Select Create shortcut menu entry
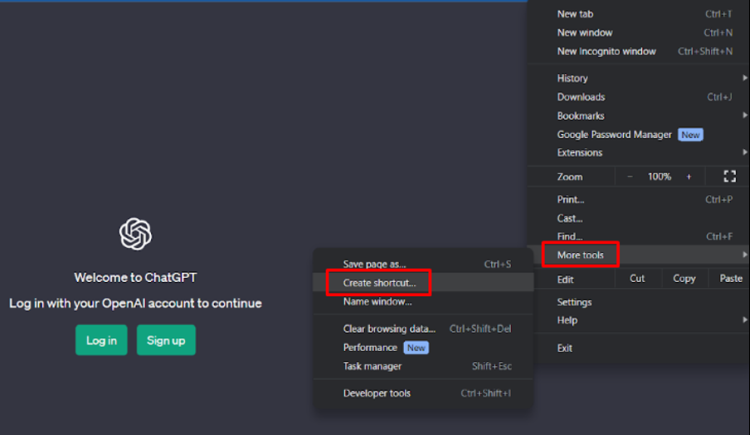The width and height of the screenshot is (750, 435). [379, 283]
